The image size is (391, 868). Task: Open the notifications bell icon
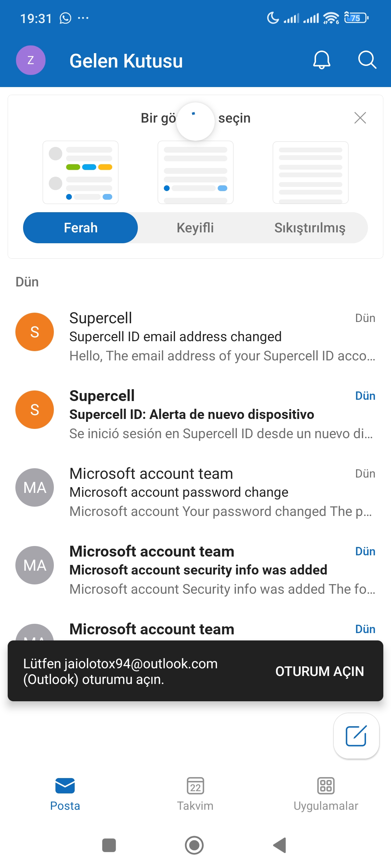(321, 60)
